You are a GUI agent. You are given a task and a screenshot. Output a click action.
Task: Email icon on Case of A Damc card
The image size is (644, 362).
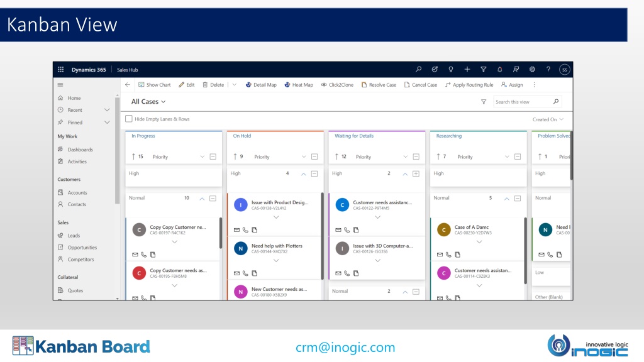(x=440, y=255)
